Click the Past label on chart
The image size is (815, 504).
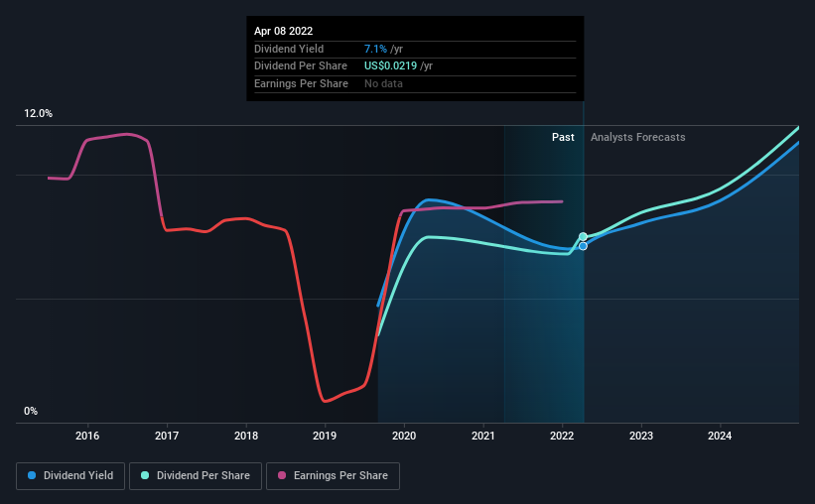[x=563, y=137]
